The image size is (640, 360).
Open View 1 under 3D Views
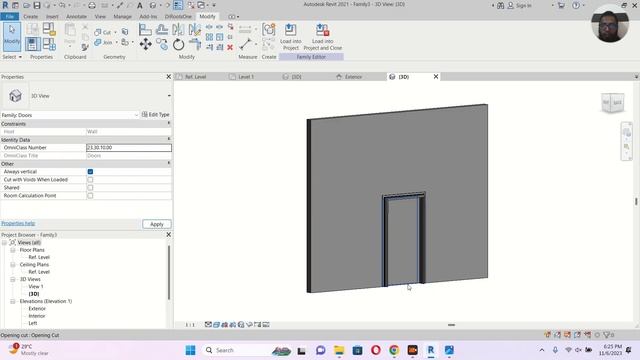click(x=36, y=287)
